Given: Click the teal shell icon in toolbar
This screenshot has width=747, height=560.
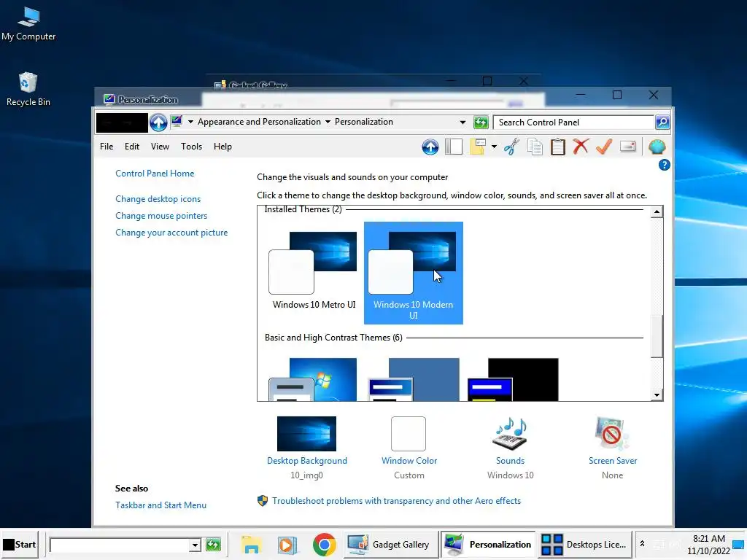Looking at the screenshot, I should tap(657, 147).
